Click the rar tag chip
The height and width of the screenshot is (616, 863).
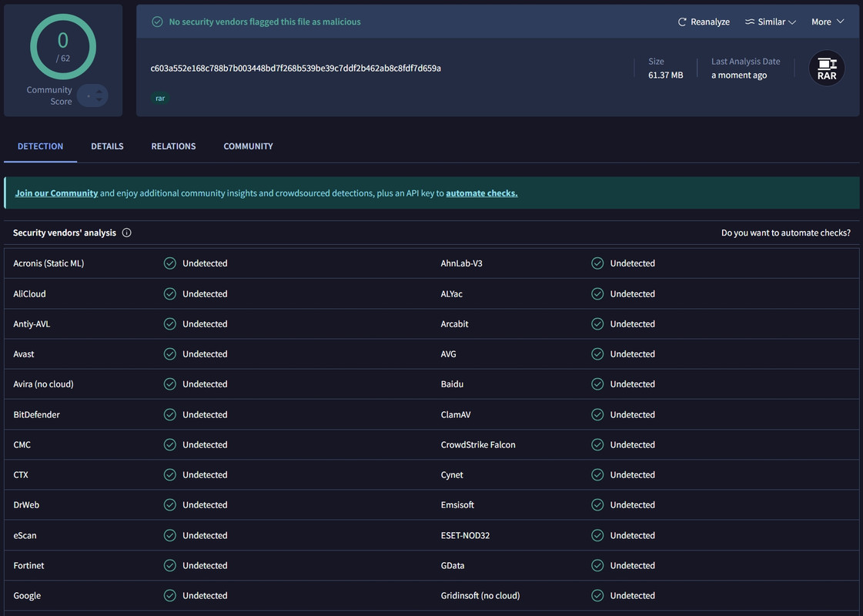160,99
